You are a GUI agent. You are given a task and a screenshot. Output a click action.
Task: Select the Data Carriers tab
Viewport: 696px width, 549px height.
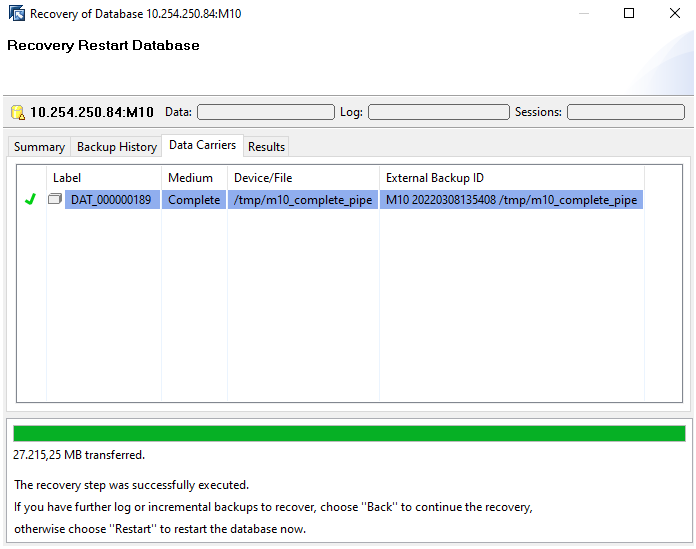[203, 145]
